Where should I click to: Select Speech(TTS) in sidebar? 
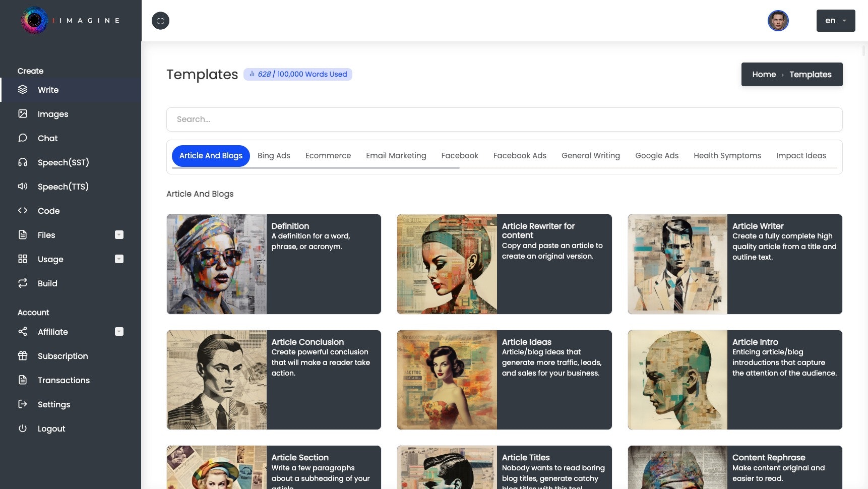pyautogui.click(x=71, y=187)
